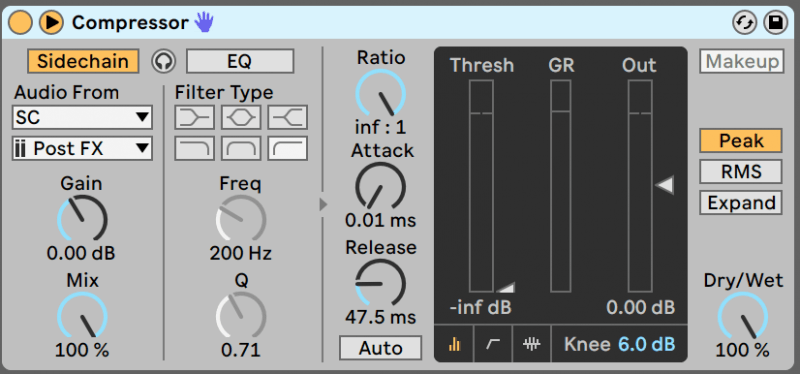
Task: Select the low-pass filter type
Action: 194,148
